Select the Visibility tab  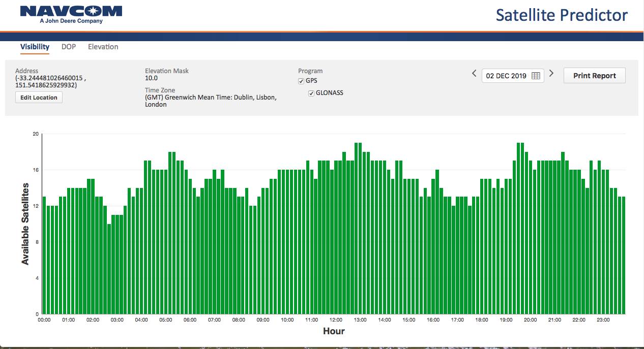(x=35, y=47)
